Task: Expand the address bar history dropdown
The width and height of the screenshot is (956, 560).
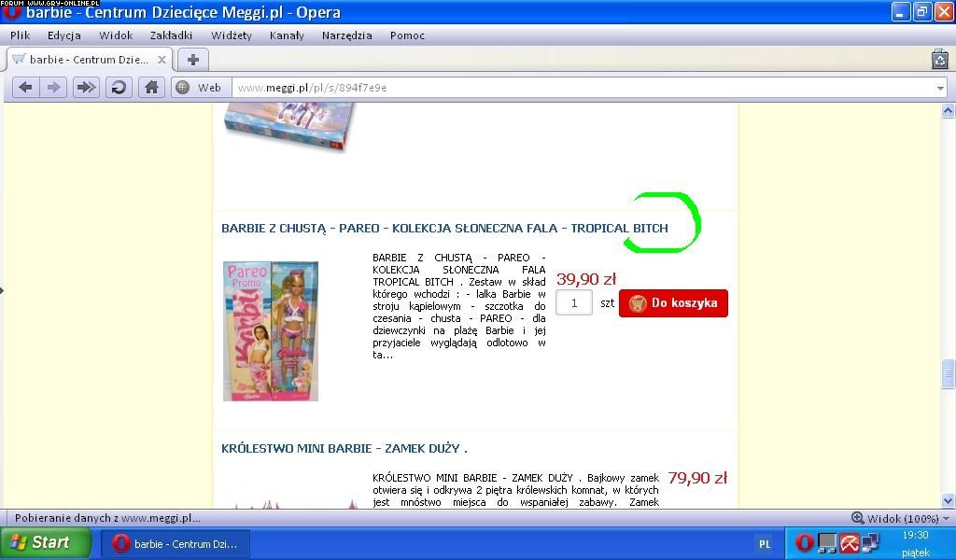Action: [939, 88]
